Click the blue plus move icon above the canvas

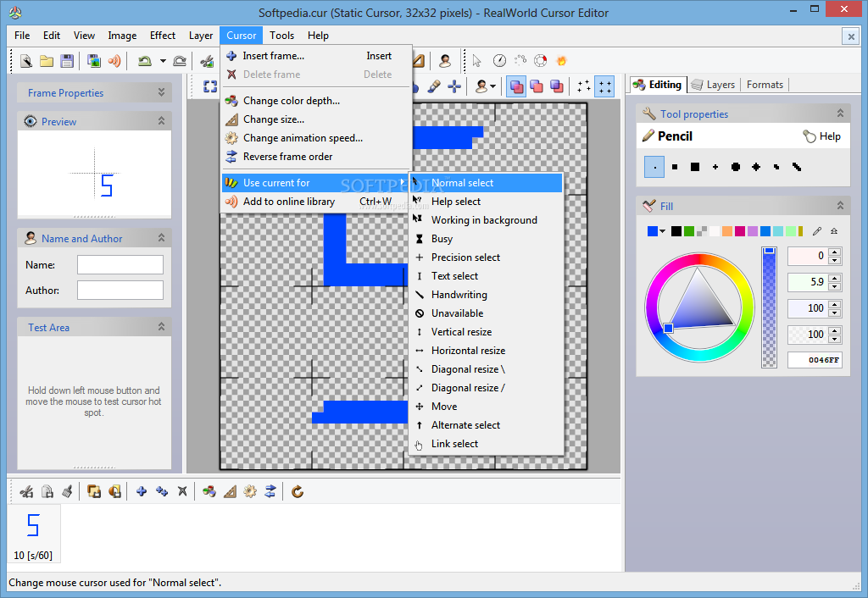click(x=454, y=86)
